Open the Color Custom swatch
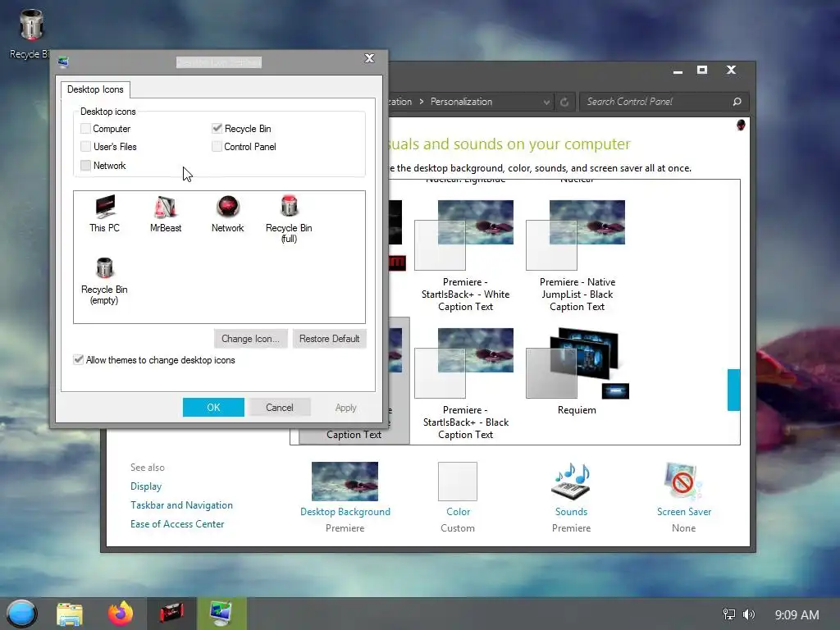The height and width of the screenshot is (630, 840). tap(458, 481)
